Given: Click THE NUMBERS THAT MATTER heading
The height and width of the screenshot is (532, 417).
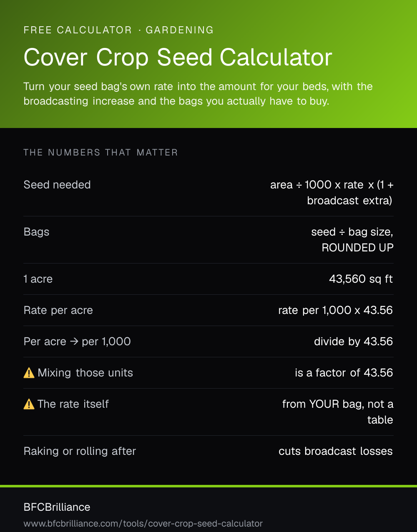Looking at the screenshot, I should pyautogui.click(x=100, y=153).
